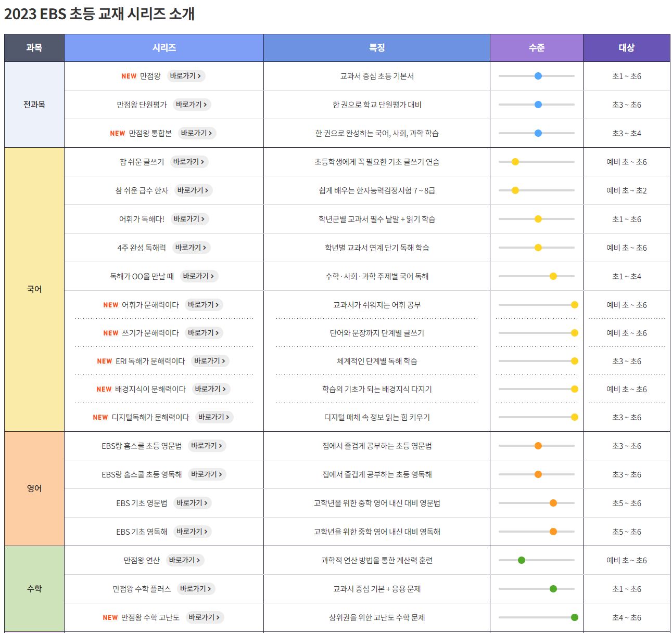This screenshot has width=672, height=633.
Task: Open 바로가기 for 디지털독해가 문해력이다
Action: [x=214, y=417]
